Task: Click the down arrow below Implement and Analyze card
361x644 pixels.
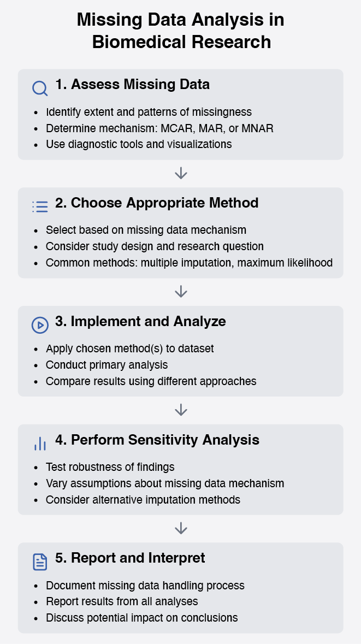Action: (181, 410)
